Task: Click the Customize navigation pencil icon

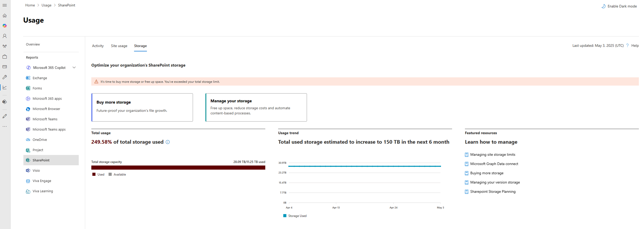Action: point(4,116)
